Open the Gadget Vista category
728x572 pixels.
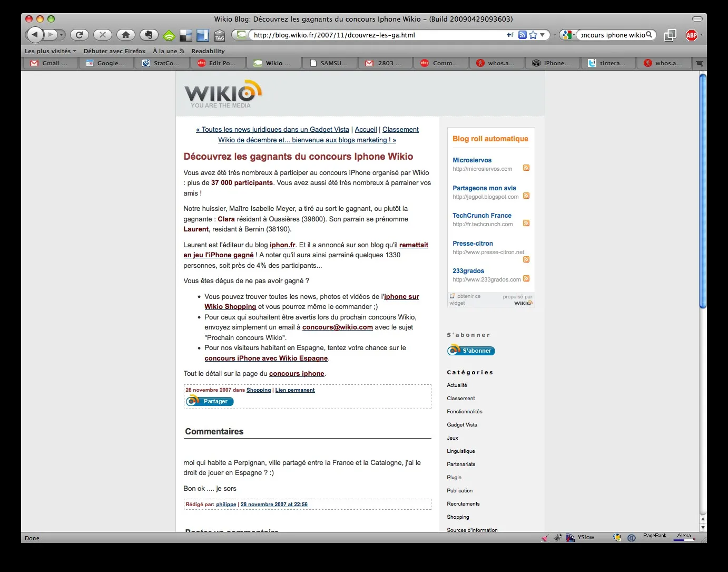pyautogui.click(x=462, y=425)
